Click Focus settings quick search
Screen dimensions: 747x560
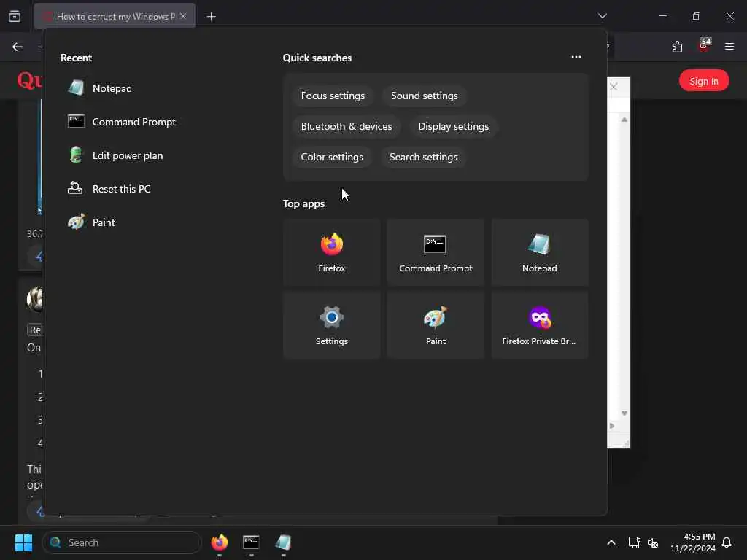[333, 96]
